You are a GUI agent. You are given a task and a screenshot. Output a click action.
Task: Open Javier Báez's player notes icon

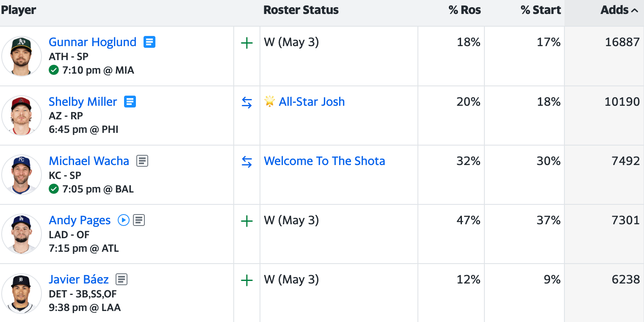[122, 279]
